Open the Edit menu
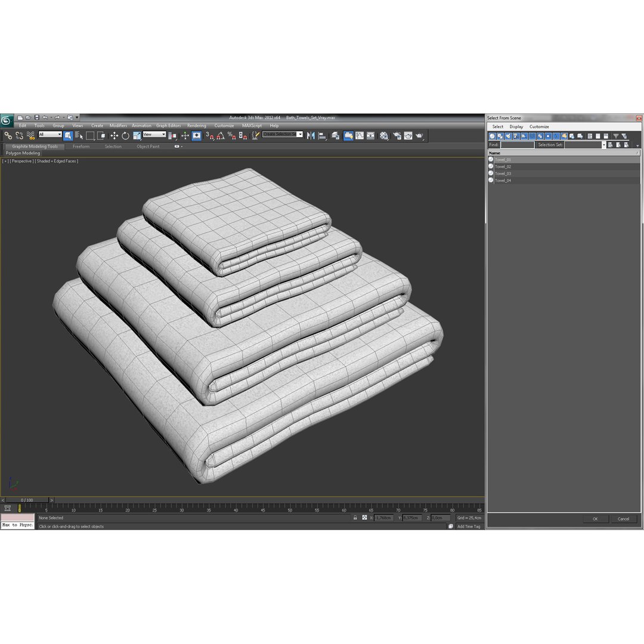The image size is (644, 644). (x=23, y=126)
